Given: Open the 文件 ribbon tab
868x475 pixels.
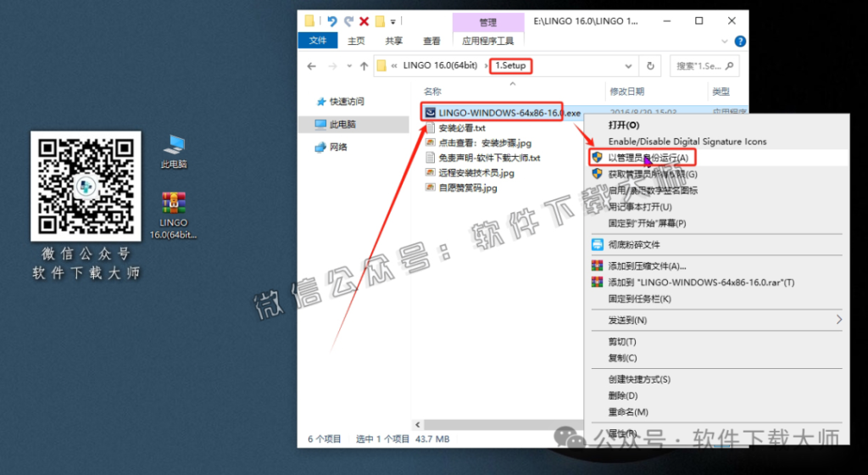Looking at the screenshot, I should (x=318, y=41).
